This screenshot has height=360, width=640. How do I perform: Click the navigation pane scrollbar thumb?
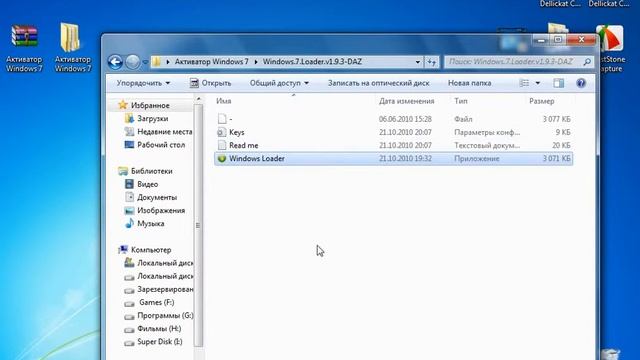point(198,225)
